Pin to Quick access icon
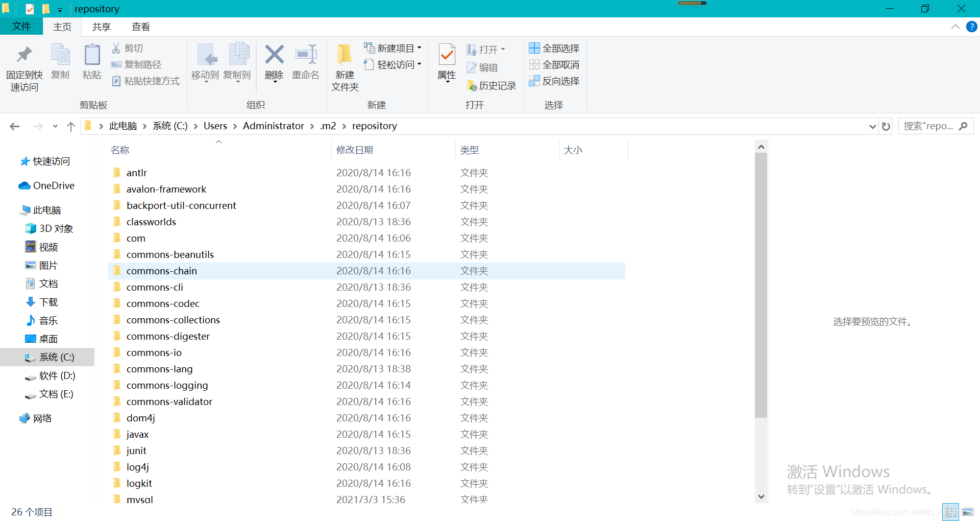Viewport: 980px width, 521px height. click(24, 55)
